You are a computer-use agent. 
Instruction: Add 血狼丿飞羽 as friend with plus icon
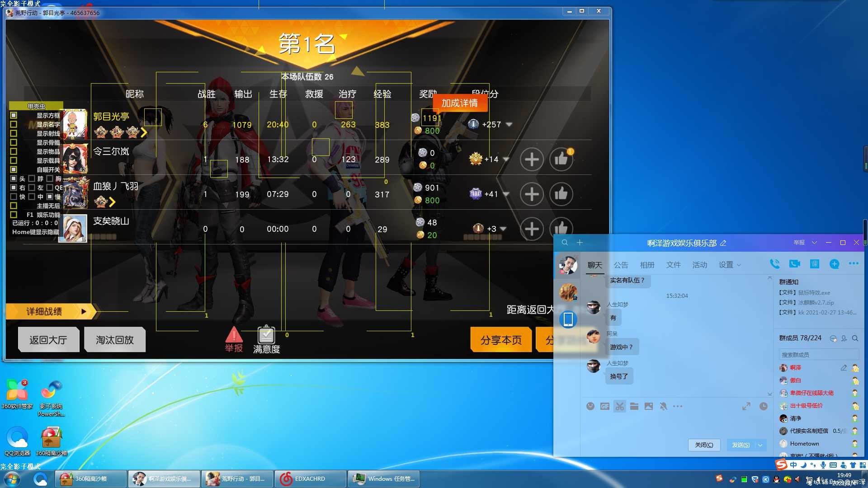click(x=532, y=194)
